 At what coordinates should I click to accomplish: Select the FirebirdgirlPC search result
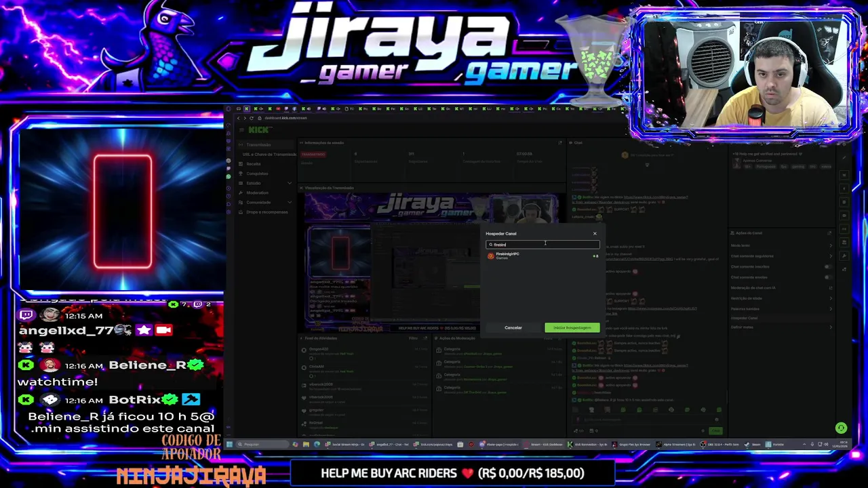coord(542,256)
